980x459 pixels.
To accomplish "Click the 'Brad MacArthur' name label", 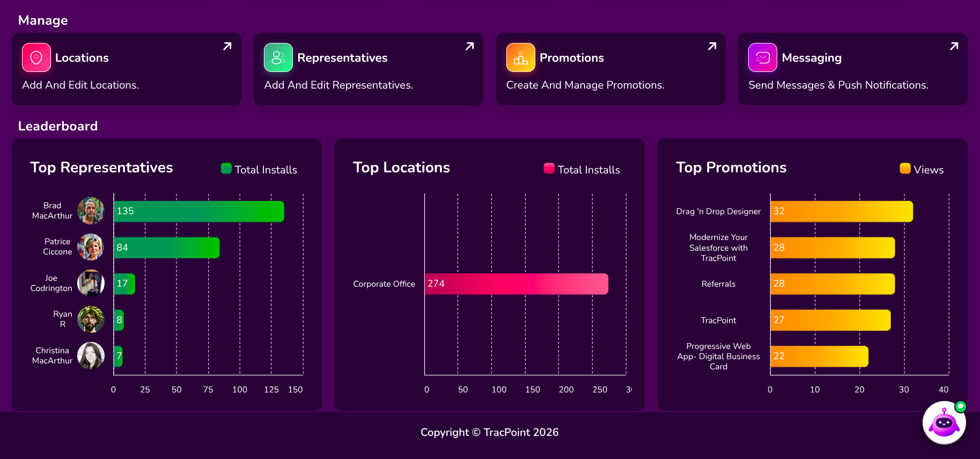I will point(52,210).
